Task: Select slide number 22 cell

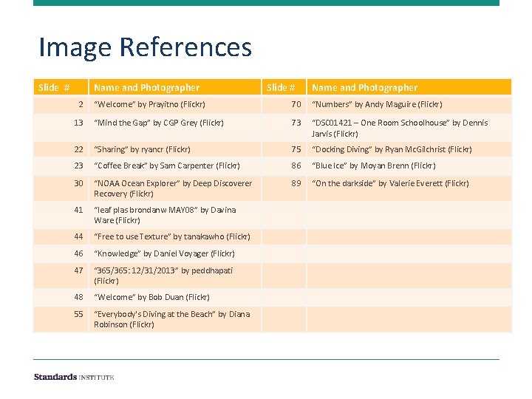Action: (x=61, y=149)
